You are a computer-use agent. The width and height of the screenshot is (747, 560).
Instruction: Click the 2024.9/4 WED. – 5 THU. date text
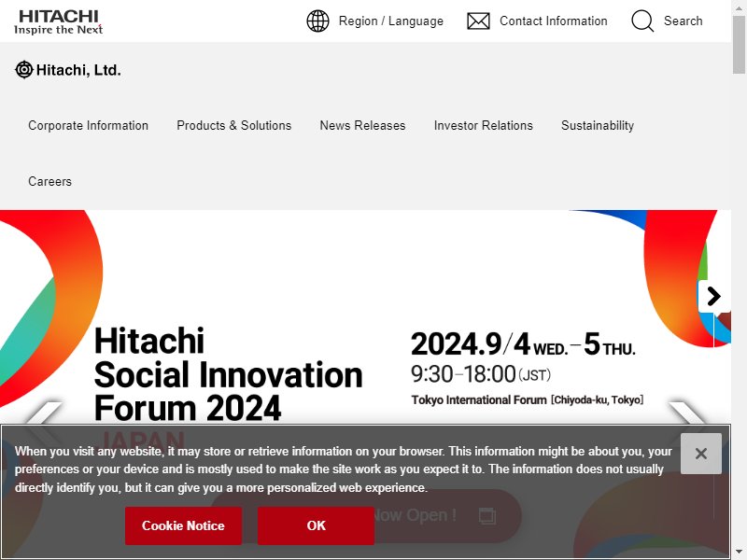tap(523, 343)
